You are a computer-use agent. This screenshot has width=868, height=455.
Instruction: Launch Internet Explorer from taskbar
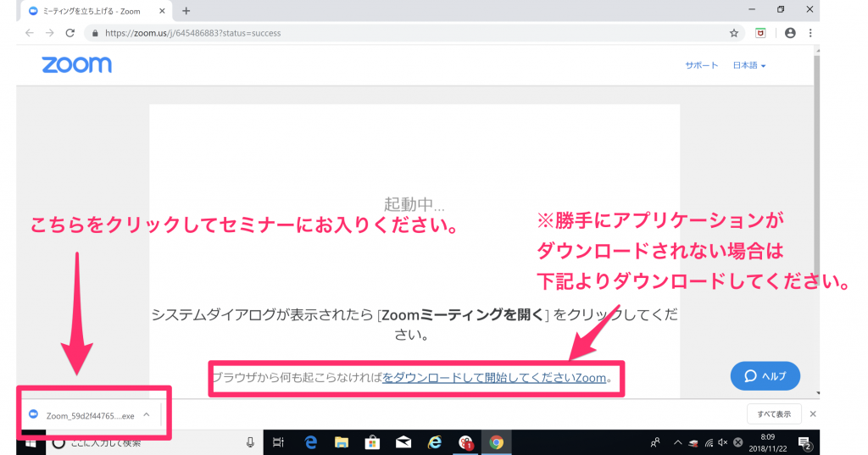pyautogui.click(x=435, y=442)
